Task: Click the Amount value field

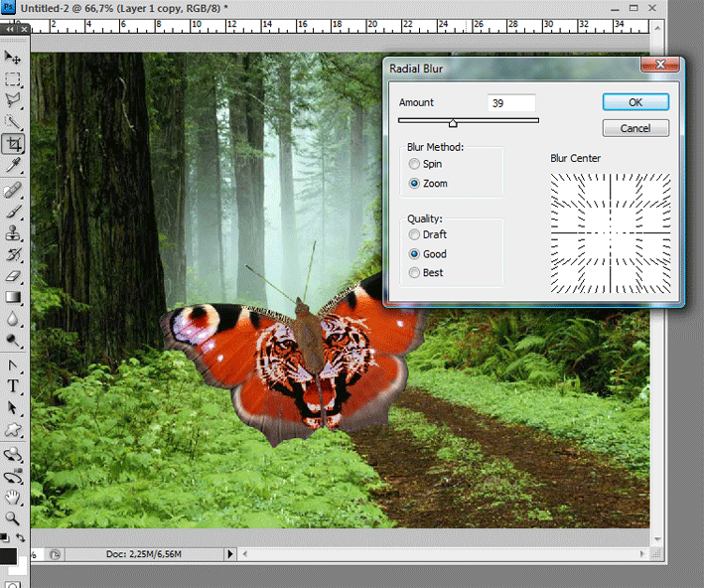Action: [511, 103]
